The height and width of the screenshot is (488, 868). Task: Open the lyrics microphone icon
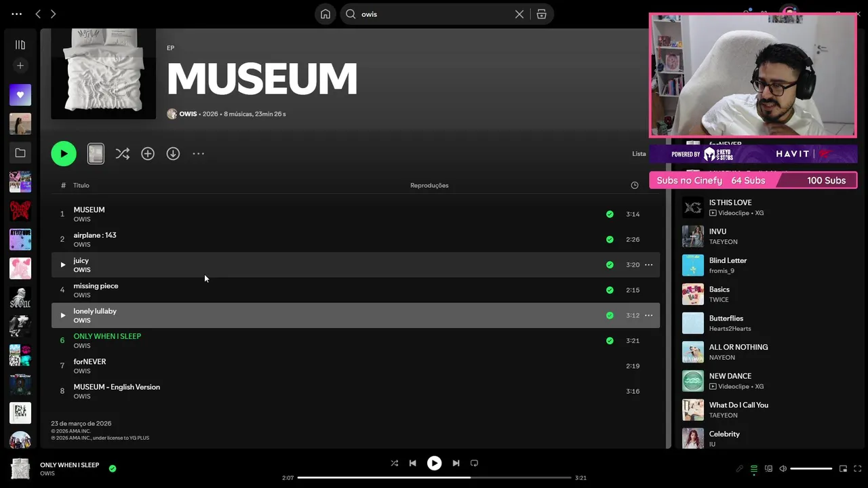click(x=740, y=469)
